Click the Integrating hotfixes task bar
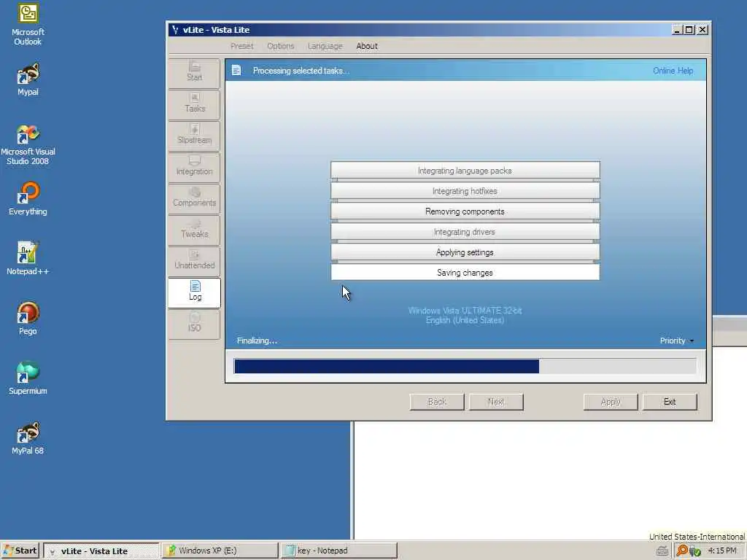This screenshot has height=560, width=747. point(465,191)
